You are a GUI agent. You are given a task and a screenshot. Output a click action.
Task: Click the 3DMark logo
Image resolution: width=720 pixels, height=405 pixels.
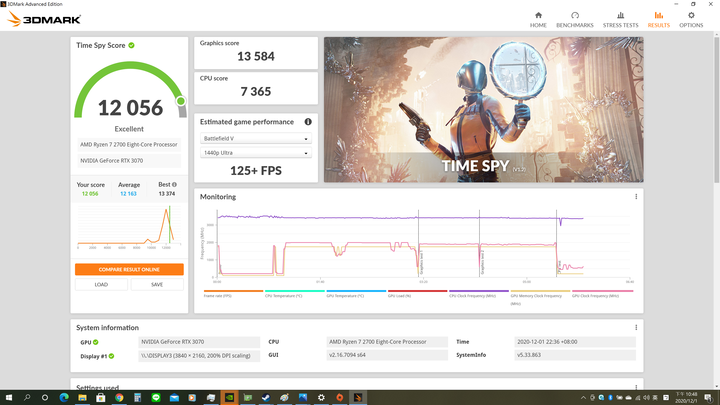[x=44, y=19]
